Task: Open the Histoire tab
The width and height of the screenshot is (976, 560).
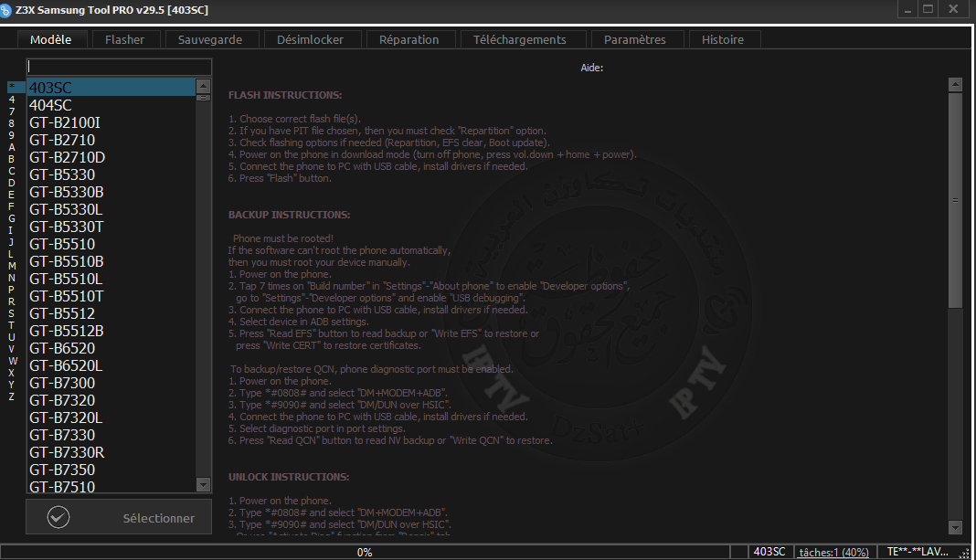Action: [x=723, y=39]
